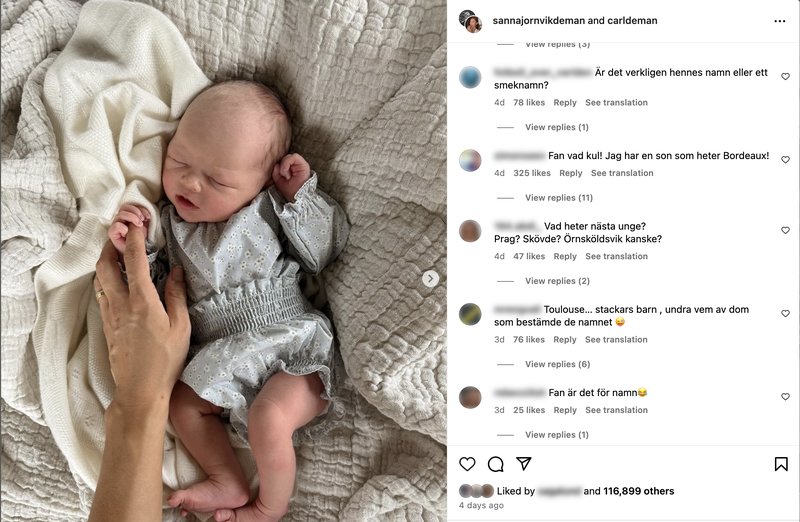Open the three-dot more options menu
The height and width of the screenshot is (522, 800).
[x=780, y=21]
